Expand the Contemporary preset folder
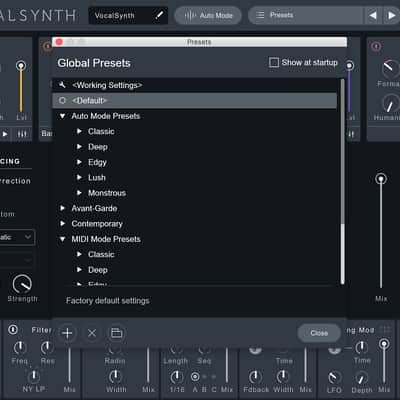Viewport: 400px width, 400px height. pos(62,224)
